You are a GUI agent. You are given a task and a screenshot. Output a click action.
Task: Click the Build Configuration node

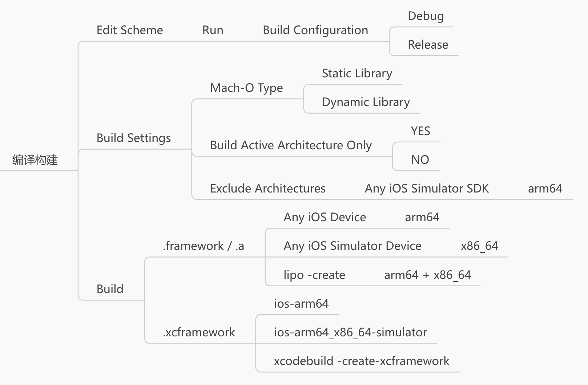point(315,30)
